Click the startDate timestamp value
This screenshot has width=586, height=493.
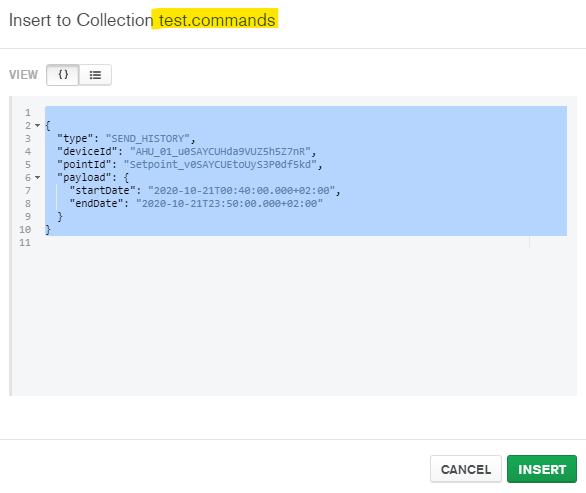(241, 191)
